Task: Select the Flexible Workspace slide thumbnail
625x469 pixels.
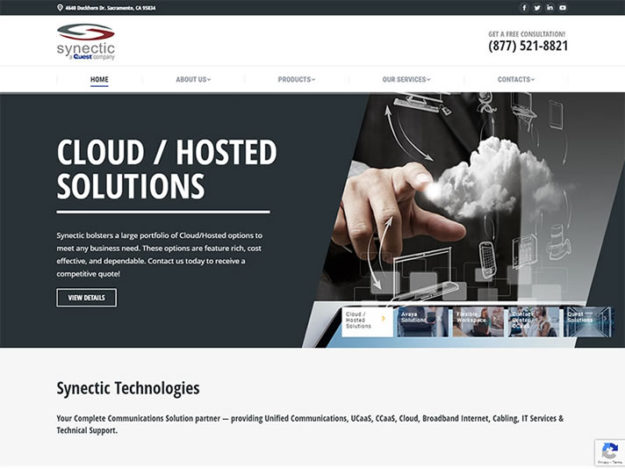Action: point(478,321)
